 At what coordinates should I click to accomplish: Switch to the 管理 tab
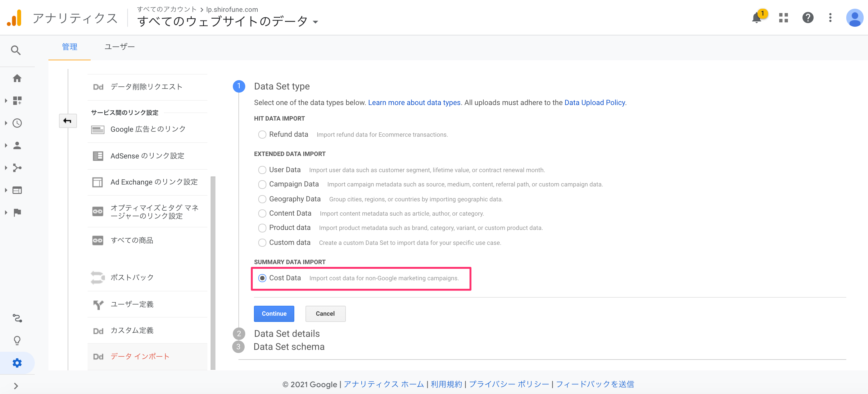coord(70,47)
